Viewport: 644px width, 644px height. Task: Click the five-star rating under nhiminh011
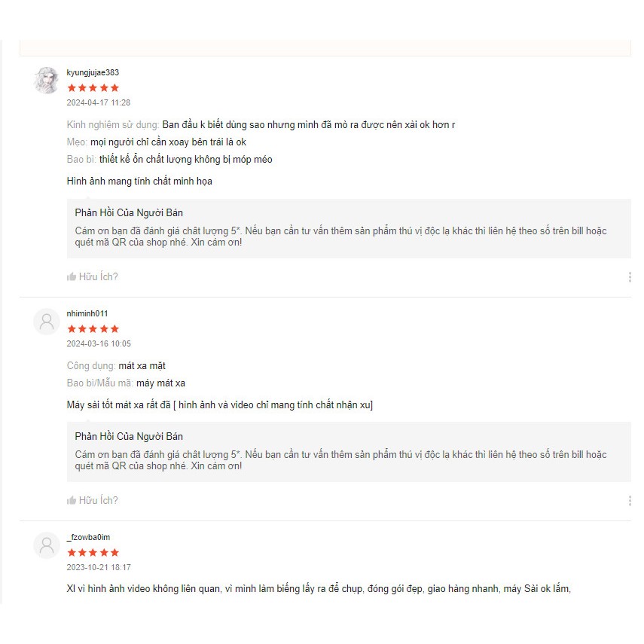(x=93, y=329)
